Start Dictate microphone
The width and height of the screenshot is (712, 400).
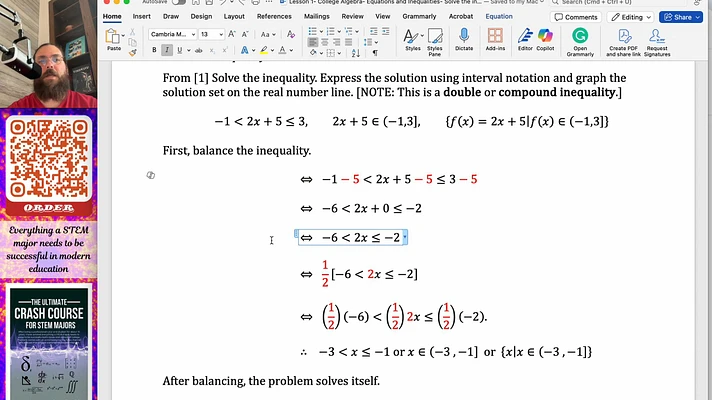pyautogui.click(x=464, y=40)
